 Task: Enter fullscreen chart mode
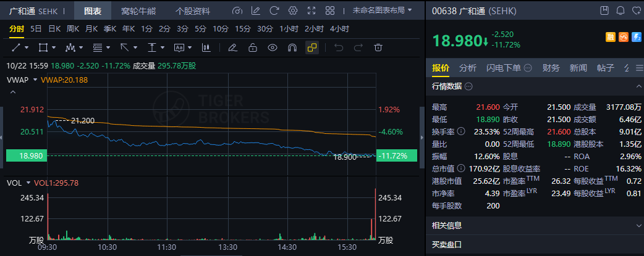point(311,10)
